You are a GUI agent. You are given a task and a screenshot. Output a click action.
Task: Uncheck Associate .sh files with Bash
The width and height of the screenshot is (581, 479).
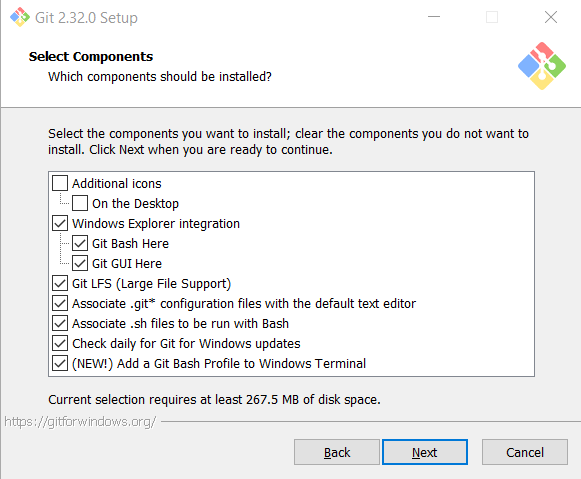click(x=60, y=323)
